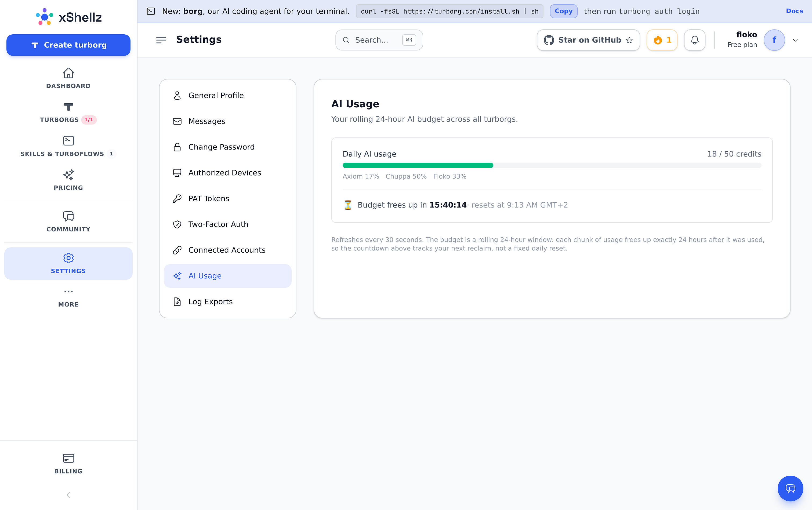Click the GitHub octocat icon

click(x=549, y=40)
